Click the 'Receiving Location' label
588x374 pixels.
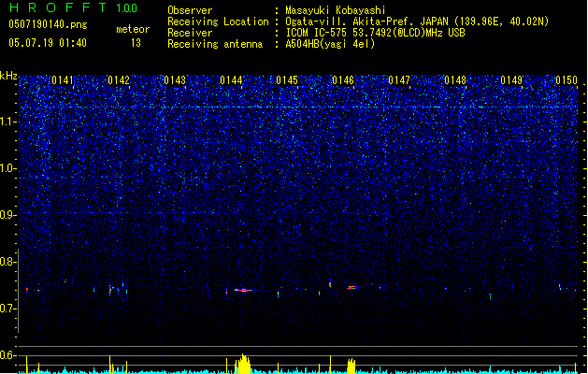(x=218, y=22)
